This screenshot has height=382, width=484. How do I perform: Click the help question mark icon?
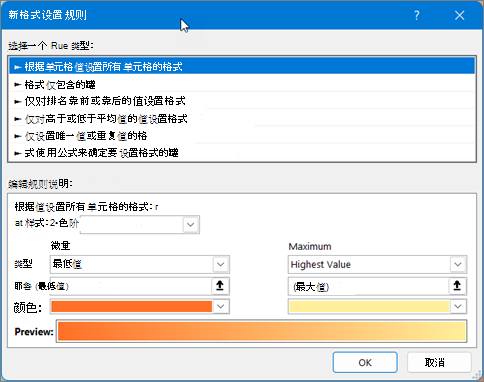point(417,15)
